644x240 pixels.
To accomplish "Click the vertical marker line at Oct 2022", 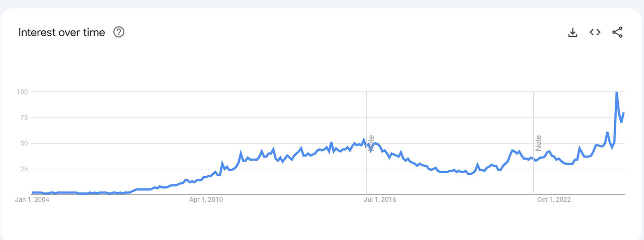I will tap(533, 115).
